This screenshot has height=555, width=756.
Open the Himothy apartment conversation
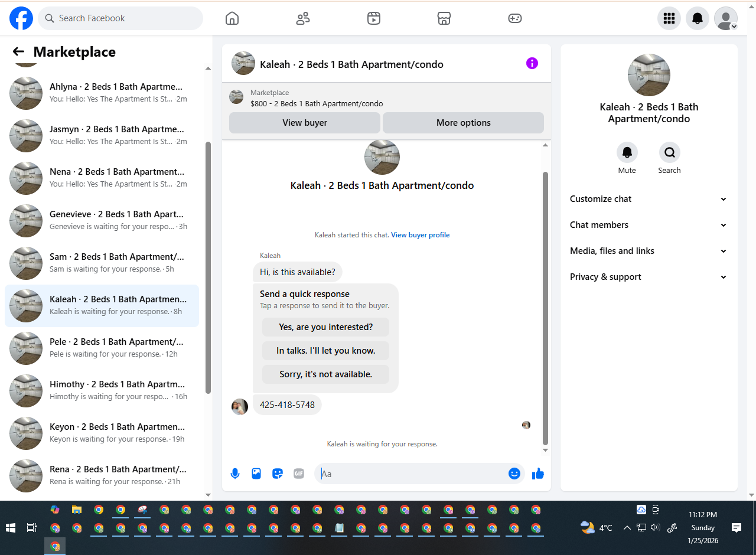point(102,391)
